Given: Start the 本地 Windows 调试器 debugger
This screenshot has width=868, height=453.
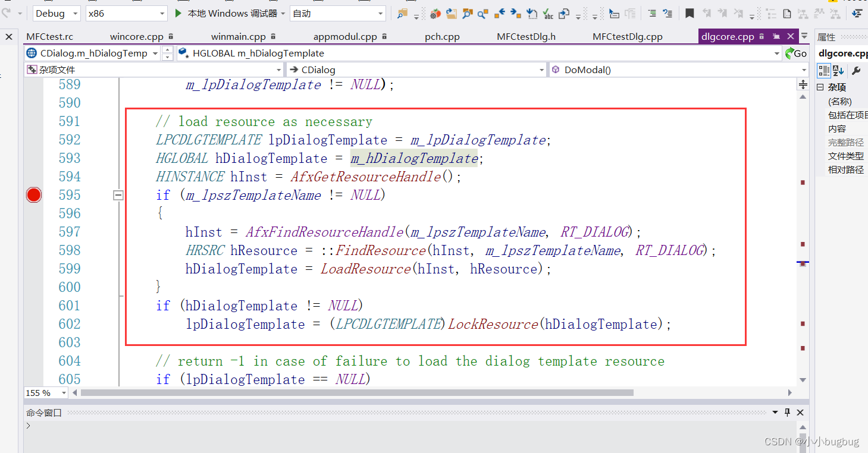Looking at the screenshot, I should [x=227, y=13].
